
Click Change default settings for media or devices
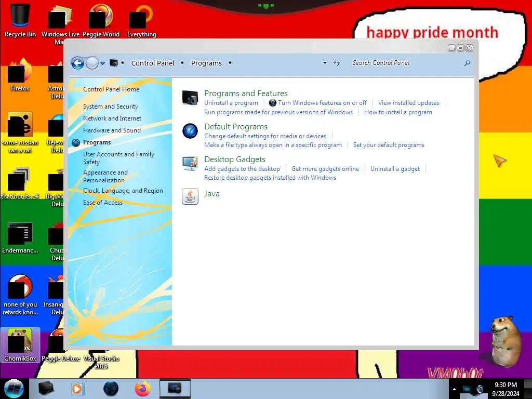pos(265,136)
